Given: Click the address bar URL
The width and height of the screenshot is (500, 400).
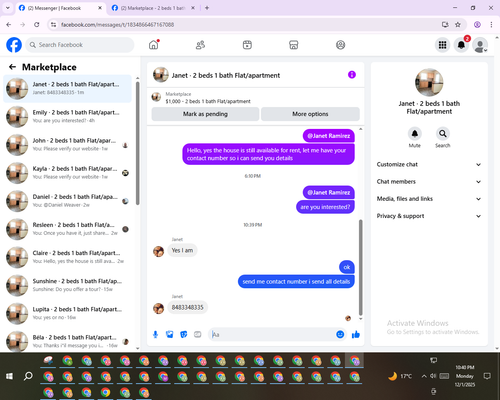Looking at the screenshot, I should [117, 25].
